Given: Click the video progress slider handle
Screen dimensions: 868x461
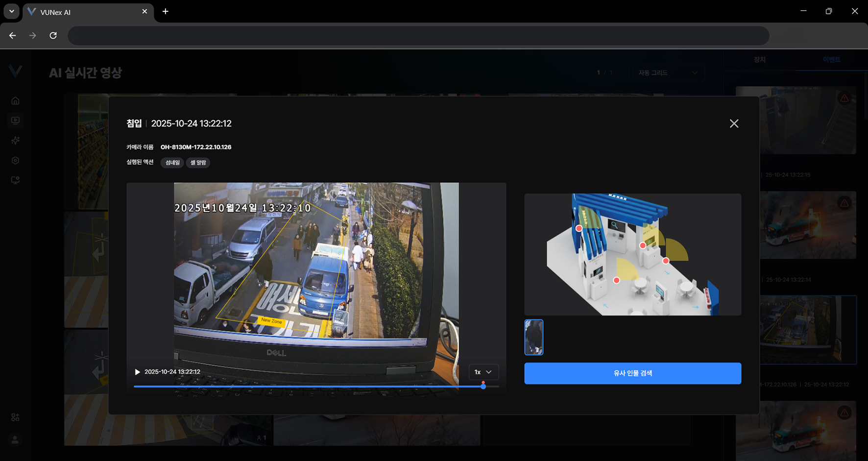Looking at the screenshot, I should (x=483, y=387).
